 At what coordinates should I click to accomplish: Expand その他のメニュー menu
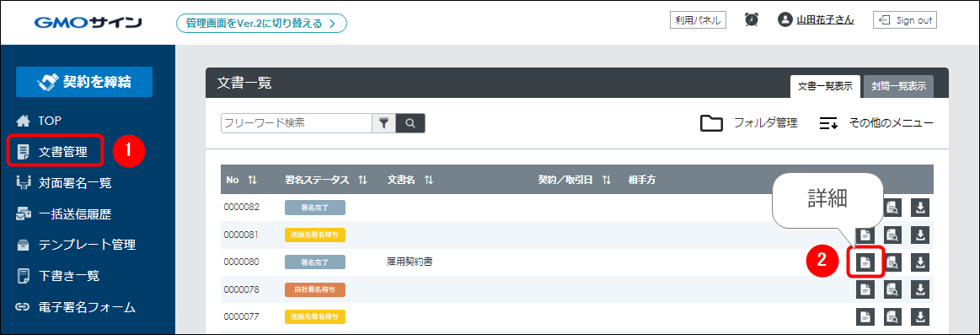[876, 122]
